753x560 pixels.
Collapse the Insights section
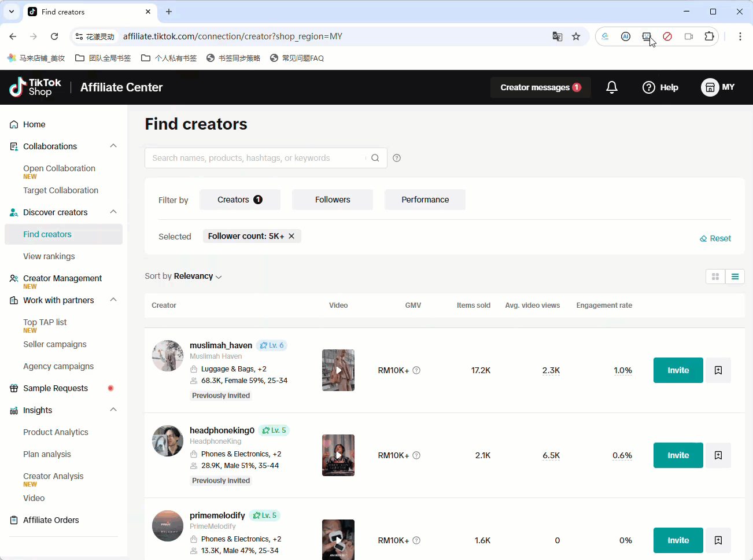coord(113,410)
